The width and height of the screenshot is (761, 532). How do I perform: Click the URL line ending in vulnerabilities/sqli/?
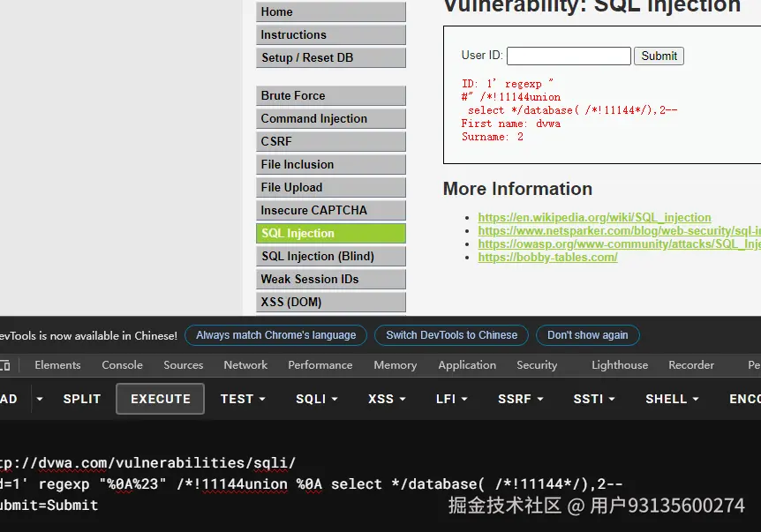click(x=147, y=462)
